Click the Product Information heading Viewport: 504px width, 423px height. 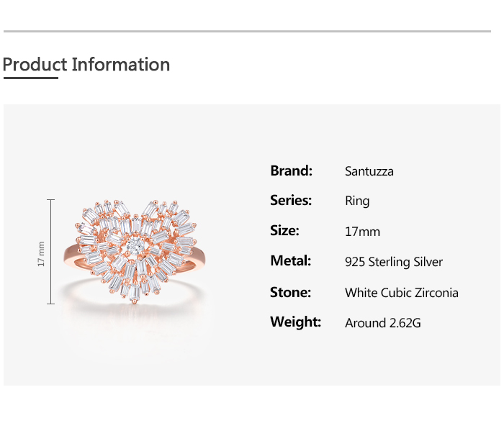tap(86, 65)
